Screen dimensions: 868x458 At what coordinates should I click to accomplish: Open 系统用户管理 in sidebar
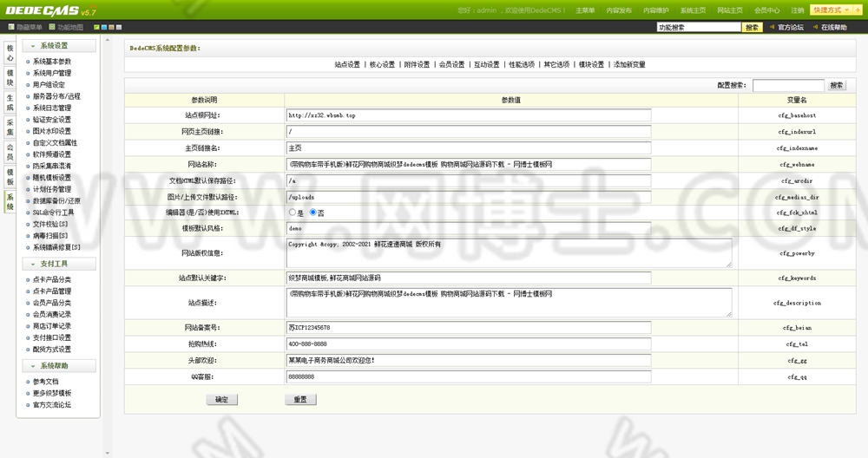[x=52, y=73]
